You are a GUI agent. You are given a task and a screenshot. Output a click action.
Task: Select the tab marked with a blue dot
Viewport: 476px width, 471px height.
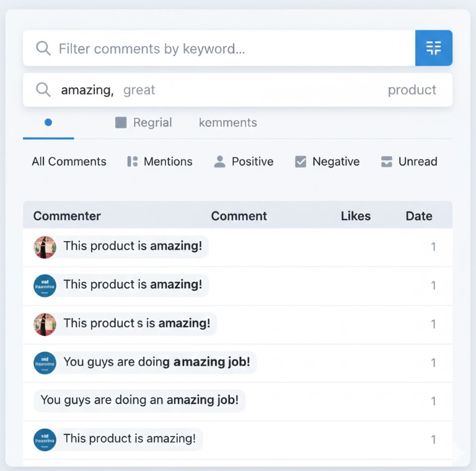point(48,123)
